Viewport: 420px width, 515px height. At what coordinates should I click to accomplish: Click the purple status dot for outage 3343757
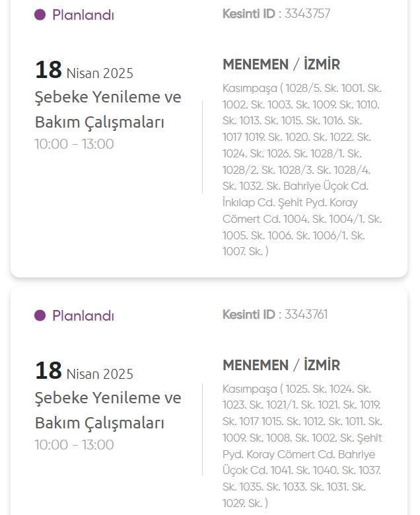click(40, 15)
